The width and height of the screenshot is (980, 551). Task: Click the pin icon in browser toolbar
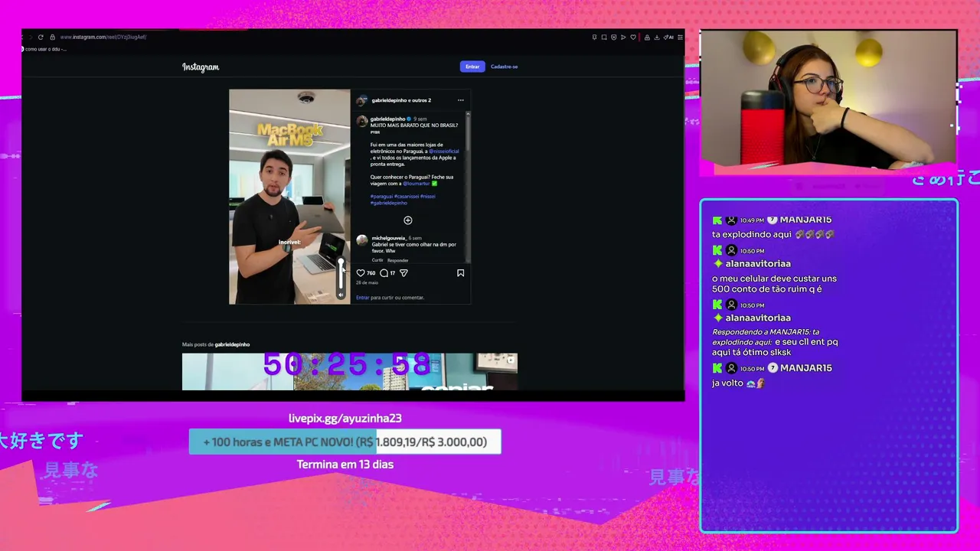[595, 37]
